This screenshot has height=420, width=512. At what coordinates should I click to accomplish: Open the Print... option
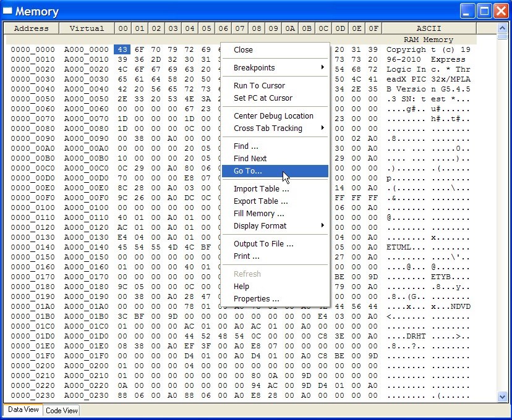pyautogui.click(x=246, y=255)
